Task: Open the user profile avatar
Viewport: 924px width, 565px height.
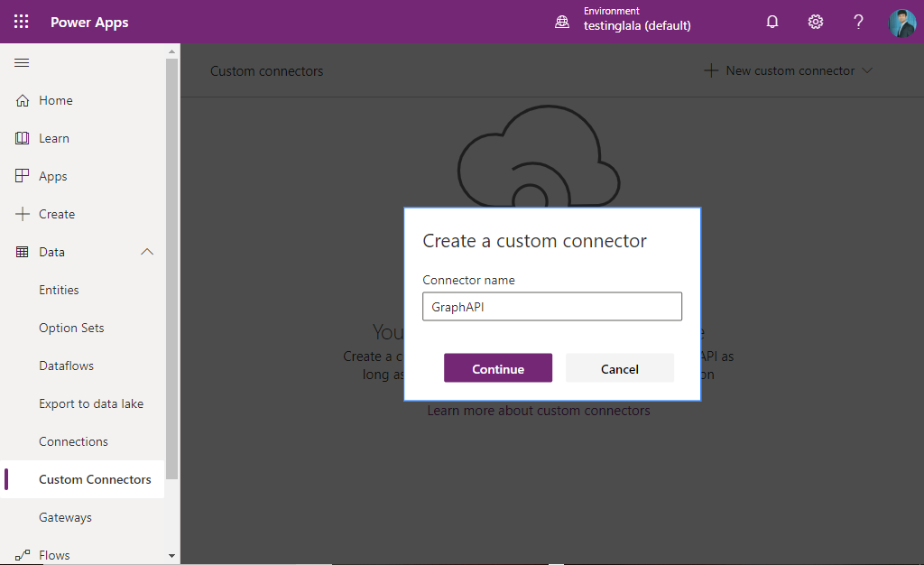Action: pos(902,23)
